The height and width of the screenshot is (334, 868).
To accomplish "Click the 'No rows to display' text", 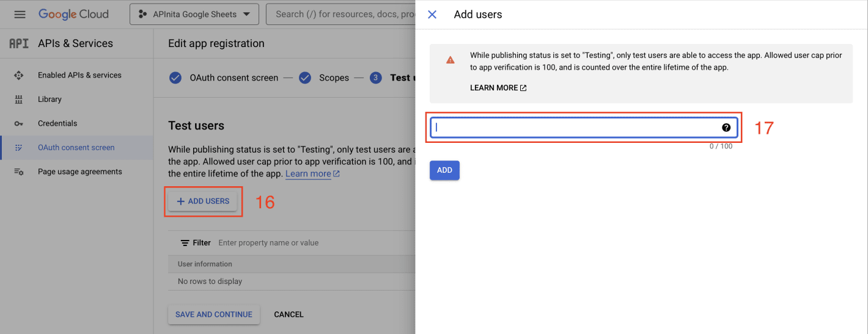I will pos(210,281).
